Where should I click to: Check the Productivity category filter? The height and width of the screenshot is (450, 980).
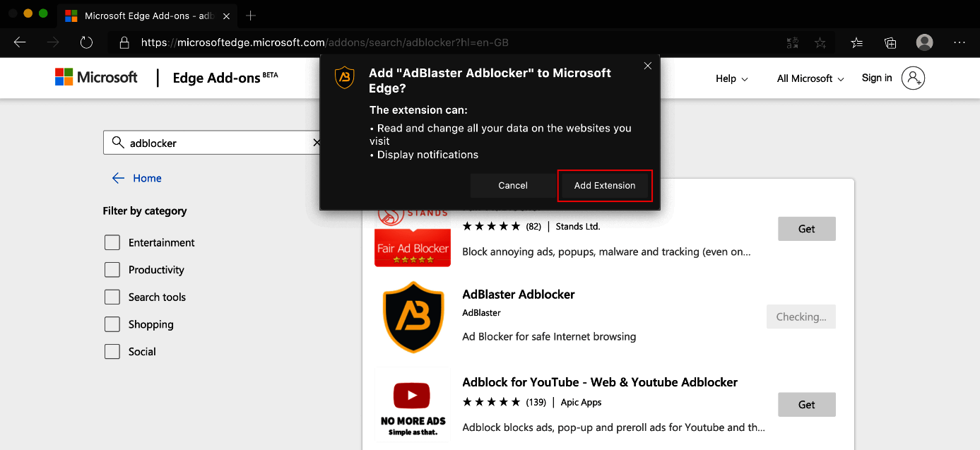112,270
